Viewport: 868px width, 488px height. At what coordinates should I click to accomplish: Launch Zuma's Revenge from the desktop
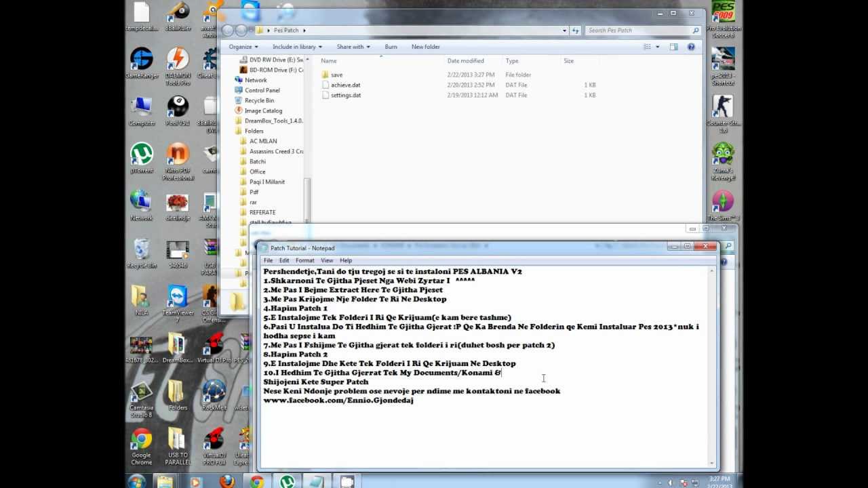[724, 162]
